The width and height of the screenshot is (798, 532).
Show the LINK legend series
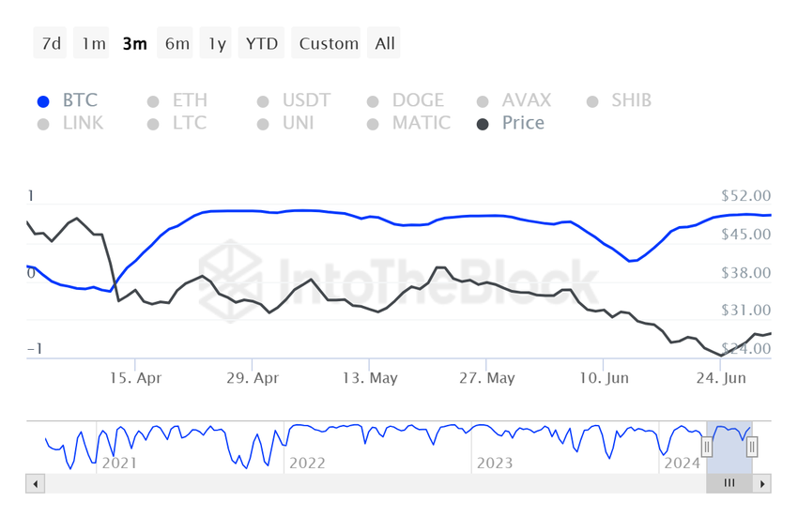(70, 123)
